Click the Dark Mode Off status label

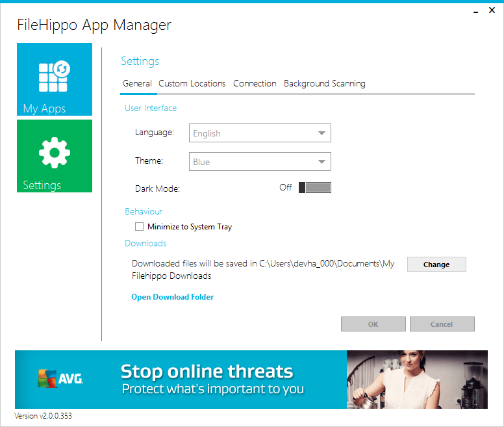(285, 187)
